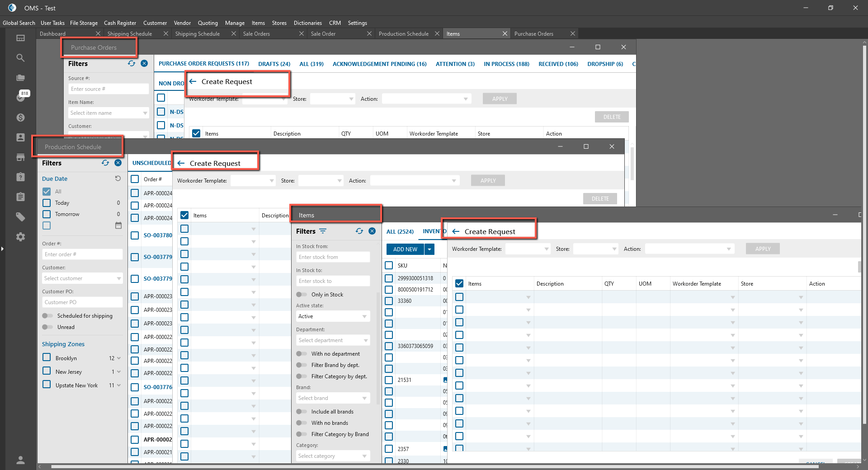This screenshot has height=470, width=868.
Task: Open settings gear in left sidebar
Action: (x=20, y=237)
